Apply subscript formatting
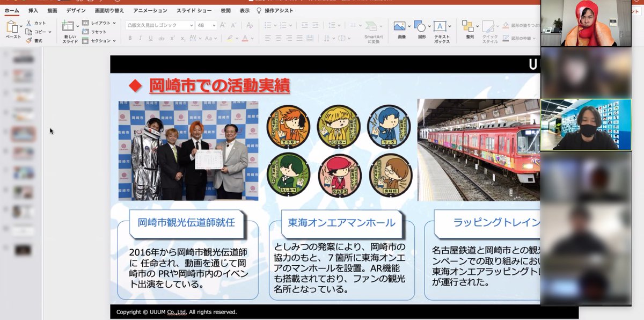Viewport: 644px width, 320px height. (182, 38)
